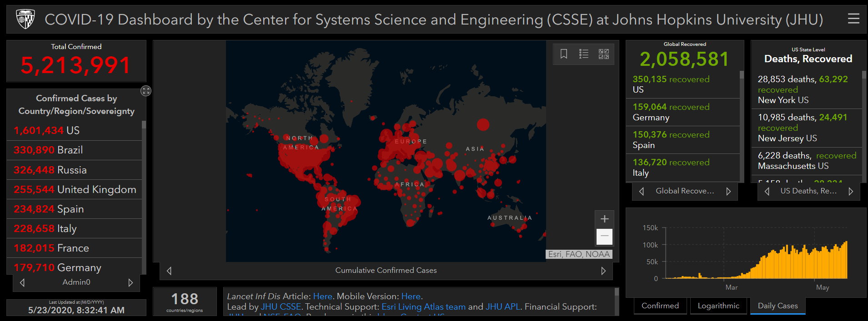Image resolution: width=868 pixels, height=321 pixels.
Task: Zoom in on the map with plus button
Action: (x=604, y=219)
